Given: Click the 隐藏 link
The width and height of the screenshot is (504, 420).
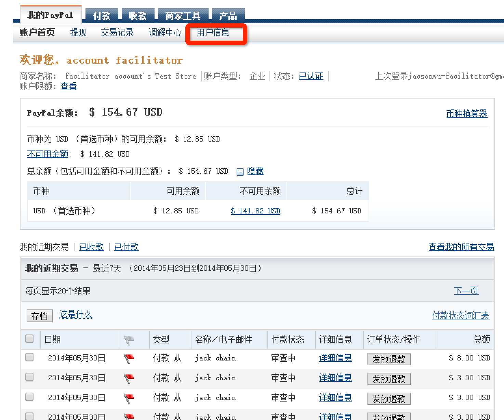Looking at the screenshot, I should 255,171.
